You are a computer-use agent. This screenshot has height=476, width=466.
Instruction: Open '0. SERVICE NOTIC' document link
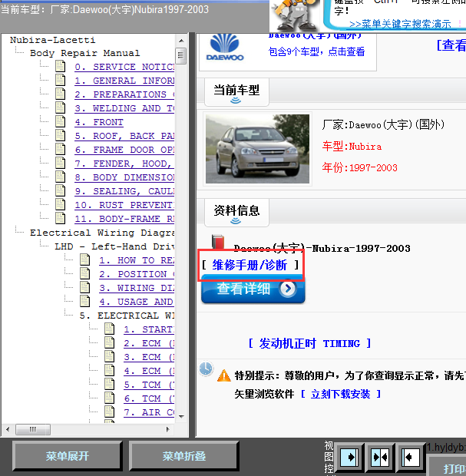(124, 67)
